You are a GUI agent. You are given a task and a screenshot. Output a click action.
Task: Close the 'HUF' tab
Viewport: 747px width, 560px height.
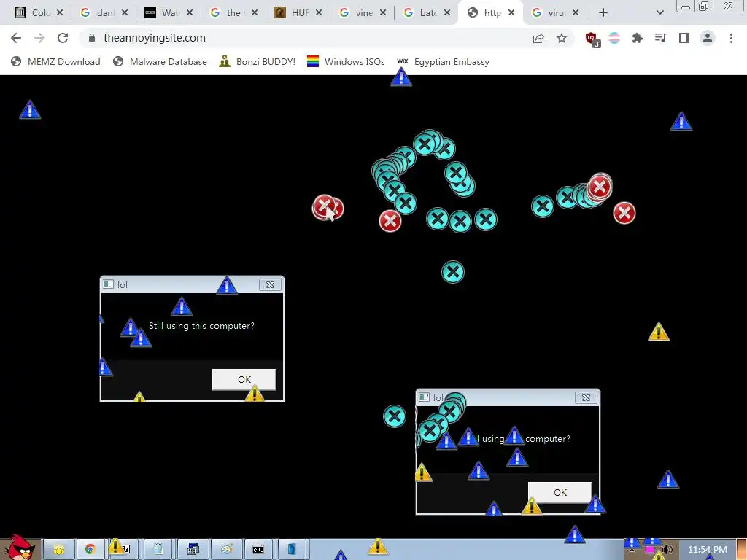pos(319,13)
